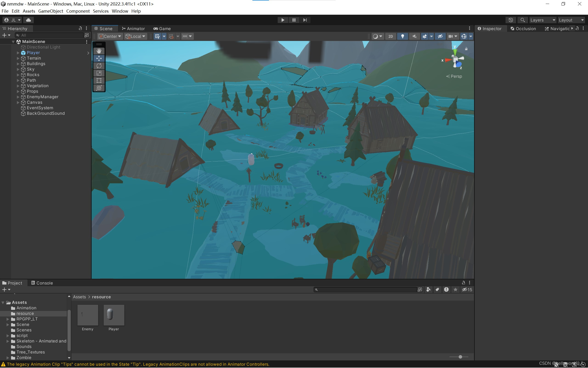Image resolution: width=588 pixels, height=368 pixels.
Task: Open the global search magnifier icon
Action: (x=523, y=20)
